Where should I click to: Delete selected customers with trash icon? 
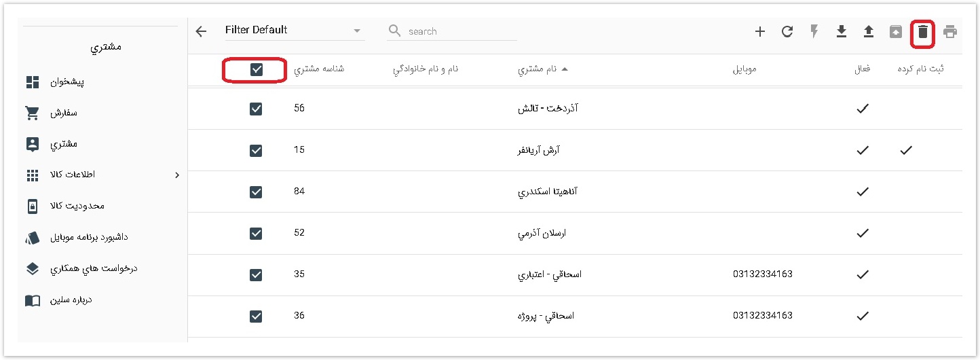(923, 31)
